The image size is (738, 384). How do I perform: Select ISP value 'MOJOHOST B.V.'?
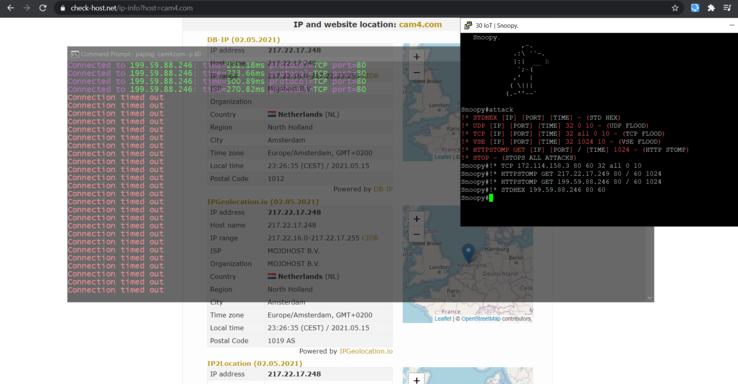point(293,251)
